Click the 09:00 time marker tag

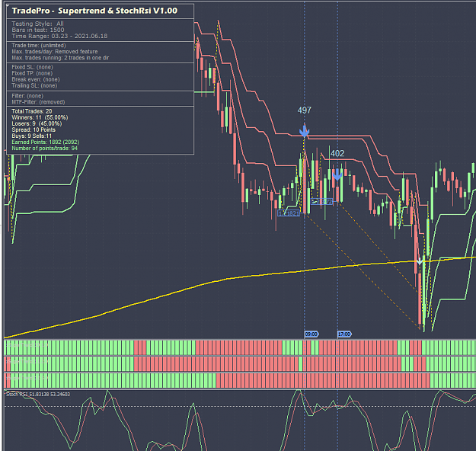[x=311, y=334]
